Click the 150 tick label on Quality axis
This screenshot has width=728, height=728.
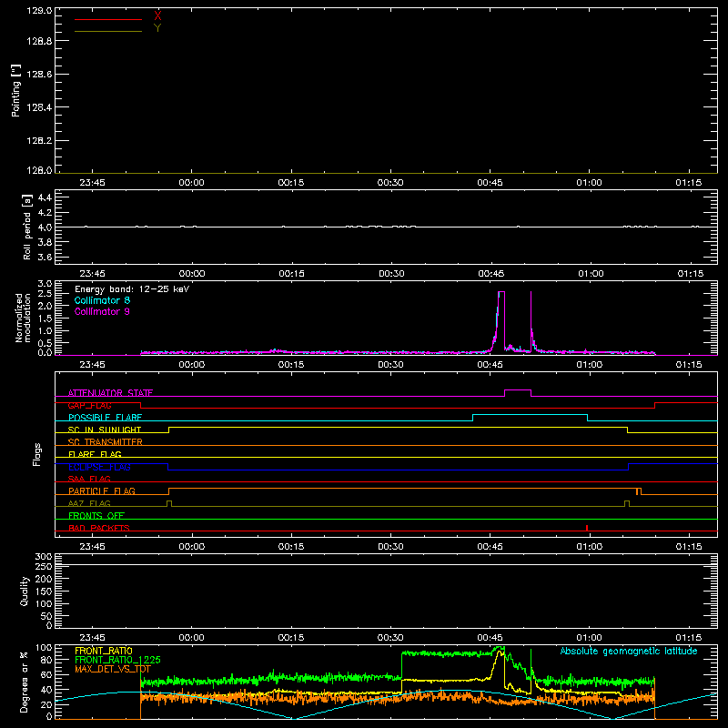coord(44,591)
